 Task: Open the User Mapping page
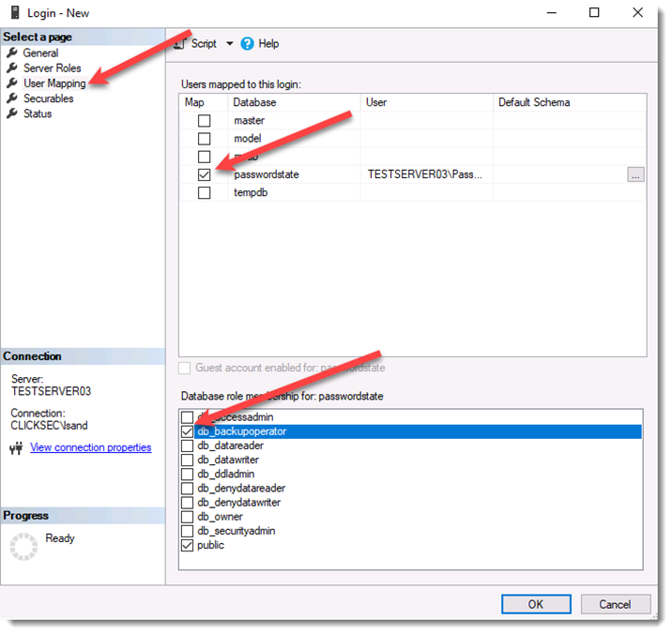click(x=54, y=83)
